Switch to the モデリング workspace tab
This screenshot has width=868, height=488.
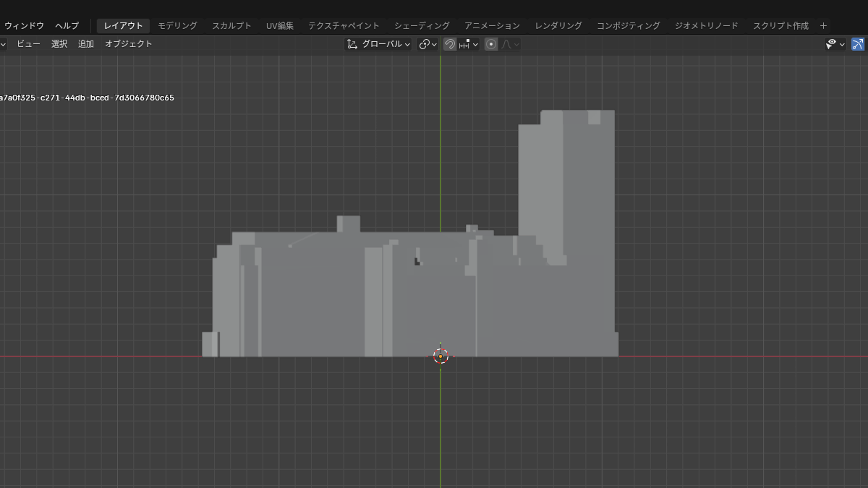coord(177,26)
